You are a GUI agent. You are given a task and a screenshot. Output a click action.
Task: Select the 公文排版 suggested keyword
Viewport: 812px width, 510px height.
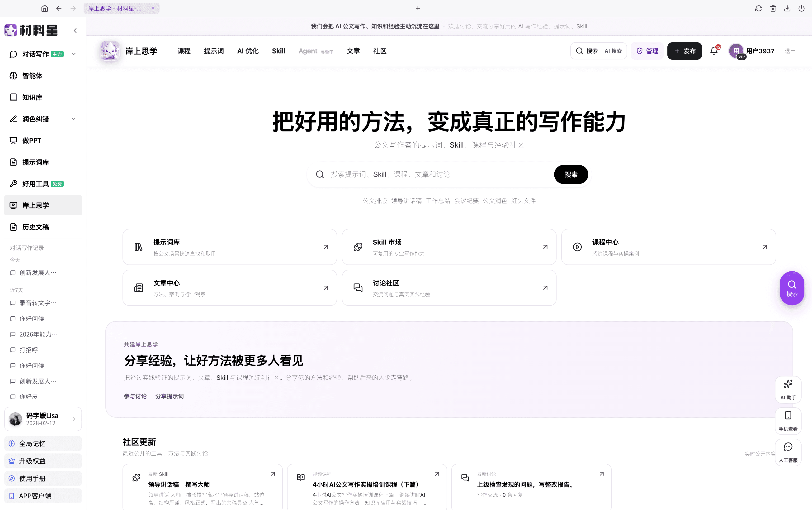tap(375, 201)
